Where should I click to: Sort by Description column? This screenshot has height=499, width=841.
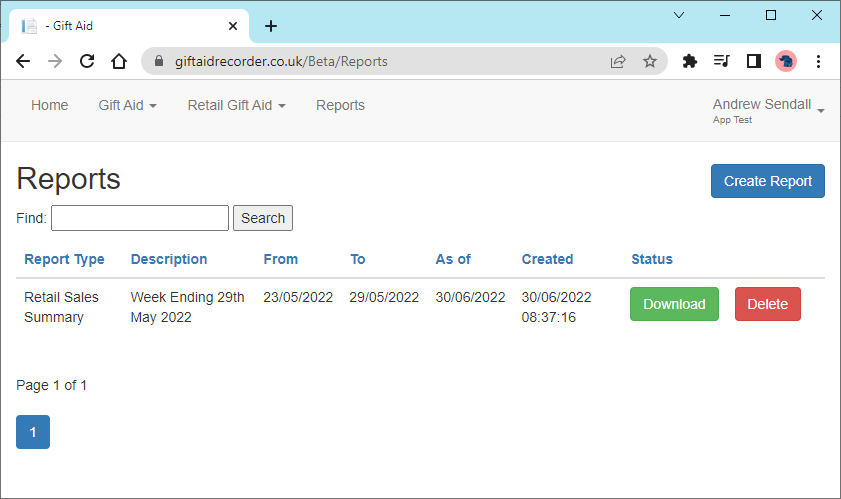tap(169, 259)
